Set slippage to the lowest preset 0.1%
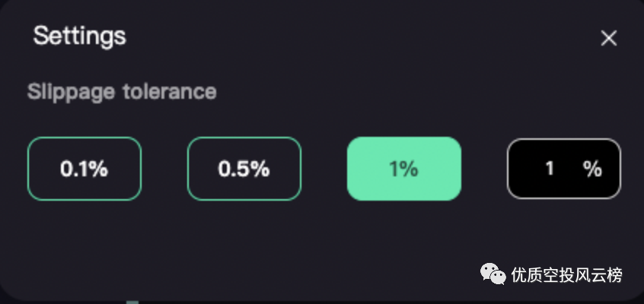Viewport: 644px width, 304px height. coord(84,169)
